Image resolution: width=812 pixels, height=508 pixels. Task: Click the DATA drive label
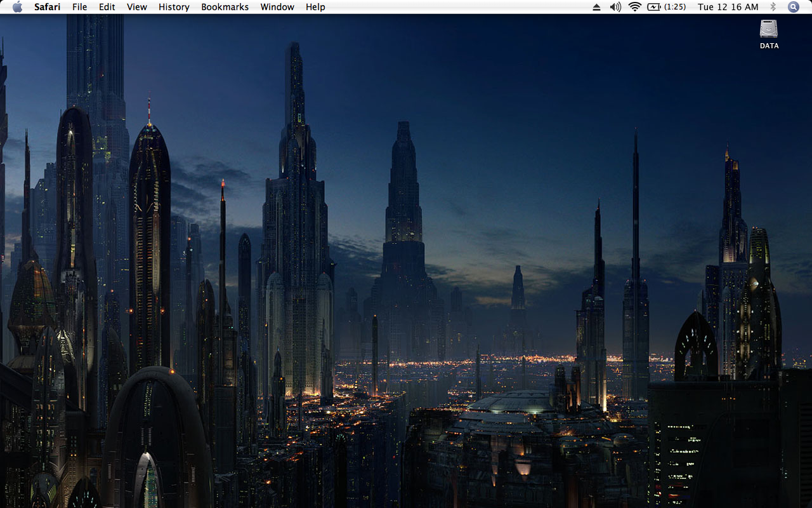pos(769,46)
